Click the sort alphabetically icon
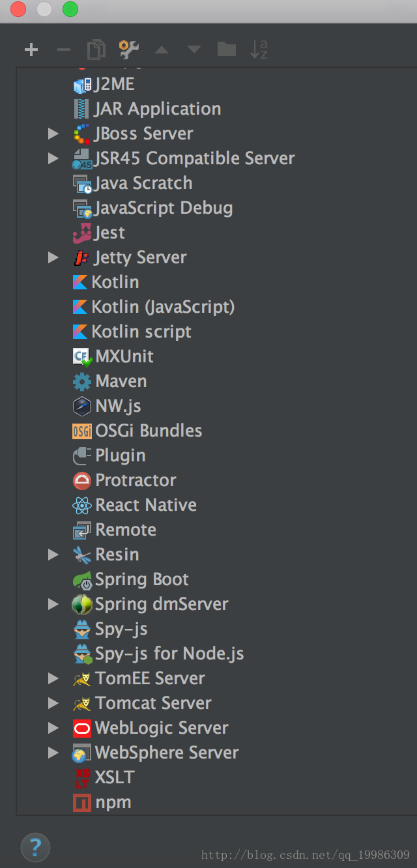 pos(259,50)
